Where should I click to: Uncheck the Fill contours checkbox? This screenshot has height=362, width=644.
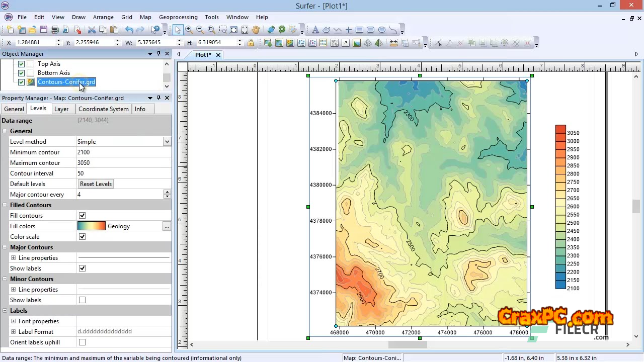[82, 216]
